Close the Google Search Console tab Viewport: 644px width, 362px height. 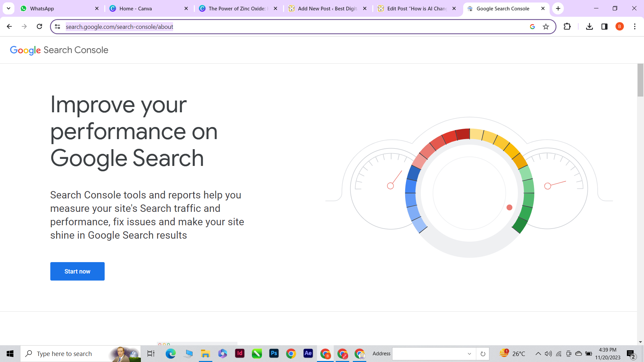[x=543, y=8]
